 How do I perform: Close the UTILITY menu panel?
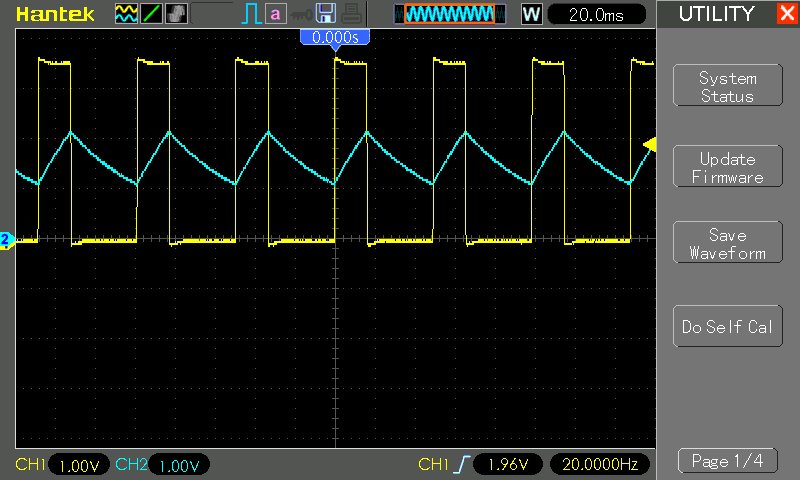tap(787, 13)
